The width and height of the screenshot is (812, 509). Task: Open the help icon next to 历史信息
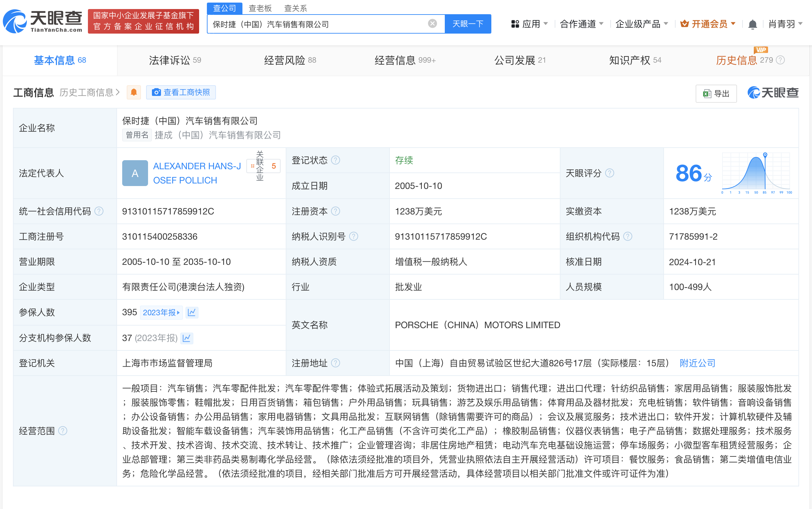coord(780,60)
